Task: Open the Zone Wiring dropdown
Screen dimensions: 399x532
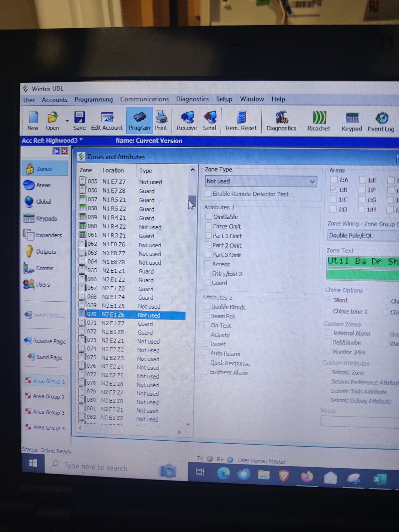Action: 362,235
